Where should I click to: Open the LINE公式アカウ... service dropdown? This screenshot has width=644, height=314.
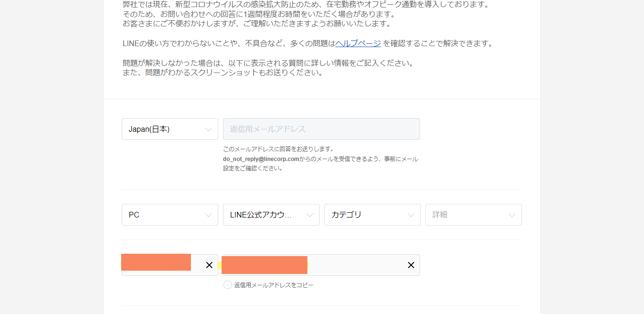click(x=264, y=215)
